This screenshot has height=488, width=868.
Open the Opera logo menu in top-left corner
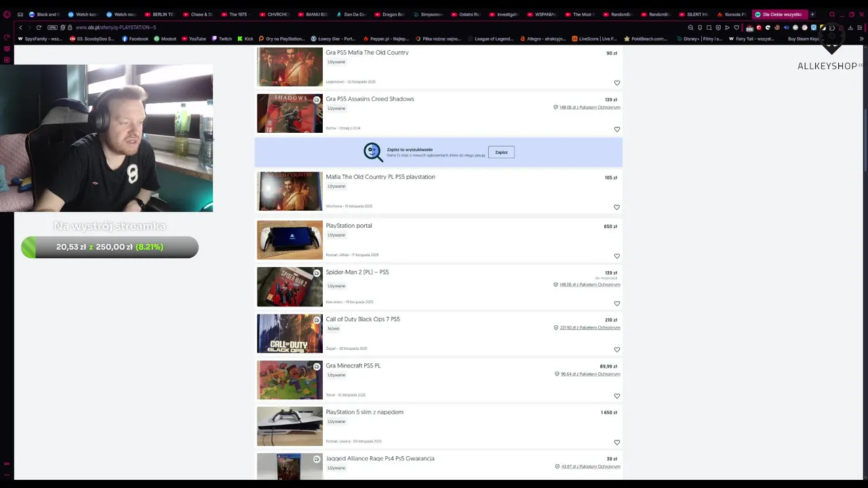(7, 14)
